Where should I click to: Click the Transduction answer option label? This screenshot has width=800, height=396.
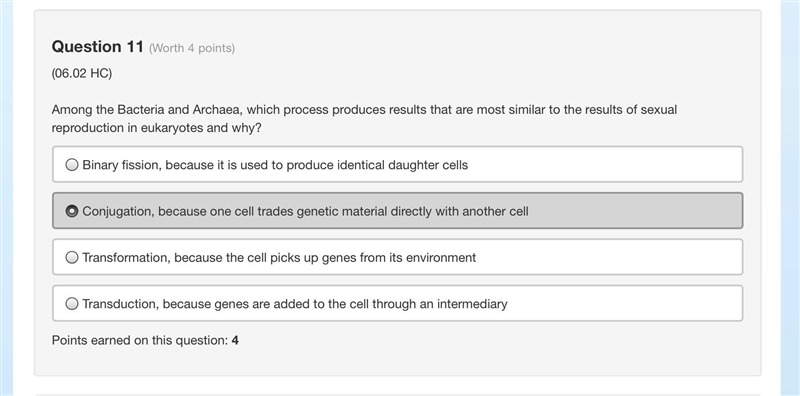295,304
